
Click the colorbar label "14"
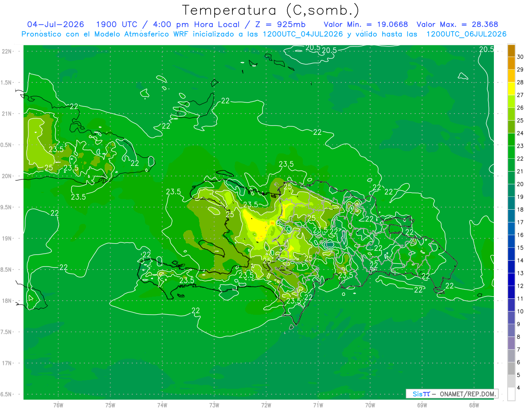(x=520, y=261)
